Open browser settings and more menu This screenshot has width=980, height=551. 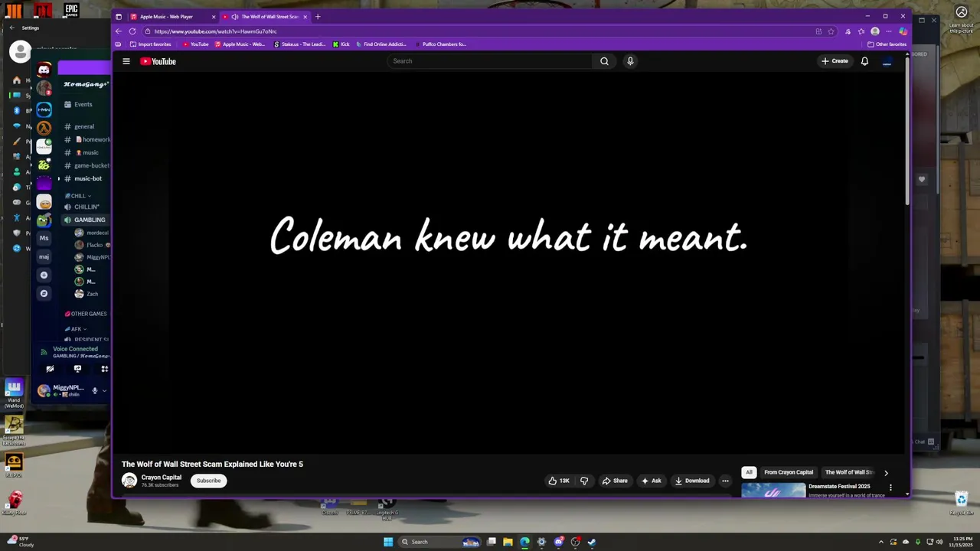889,31
